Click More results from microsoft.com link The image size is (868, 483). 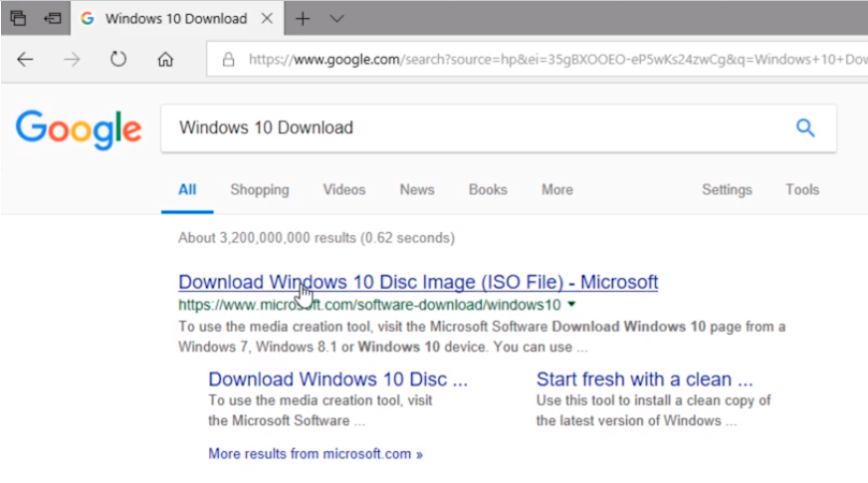click(315, 453)
